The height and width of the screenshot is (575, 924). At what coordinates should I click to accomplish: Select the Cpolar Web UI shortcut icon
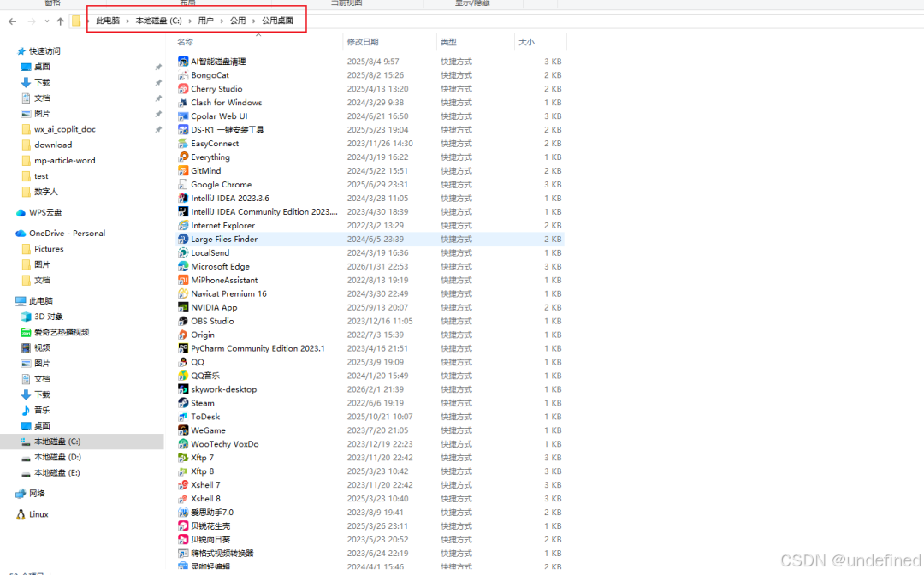(183, 116)
